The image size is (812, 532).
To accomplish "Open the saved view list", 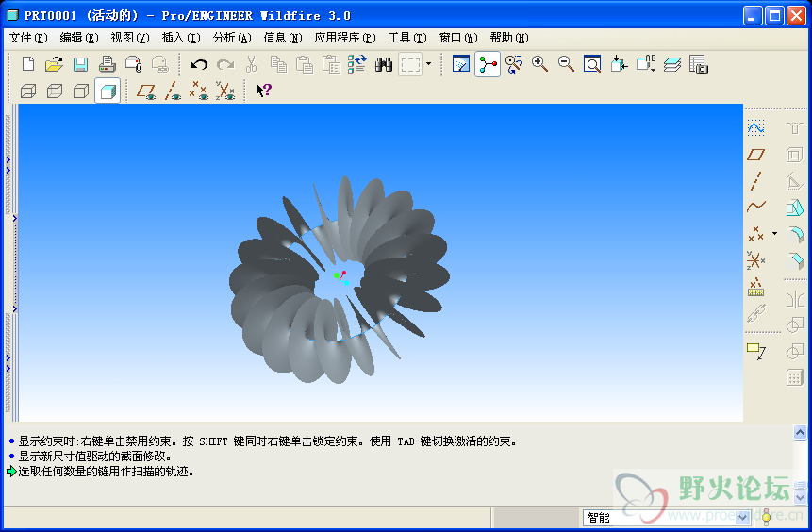I will tap(646, 64).
